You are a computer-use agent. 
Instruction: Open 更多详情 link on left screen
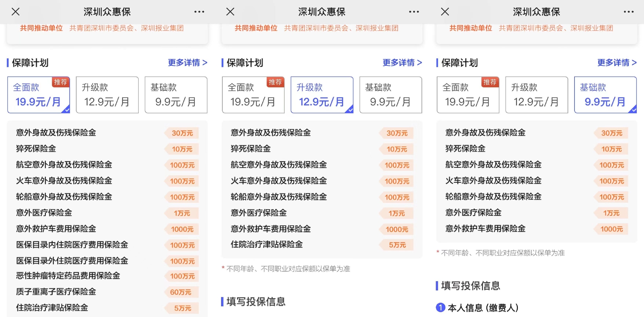[x=187, y=63]
